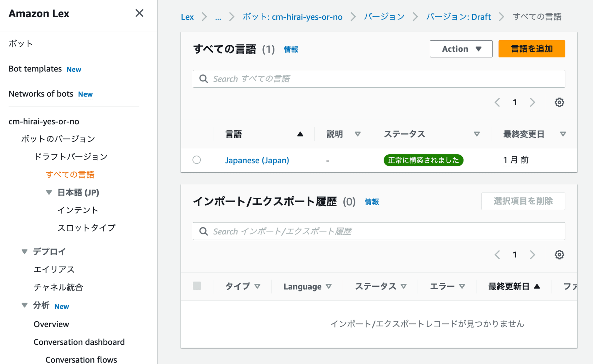Expand the breadcrumb ellipsis
This screenshot has height=364, width=593.
coord(218,17)
